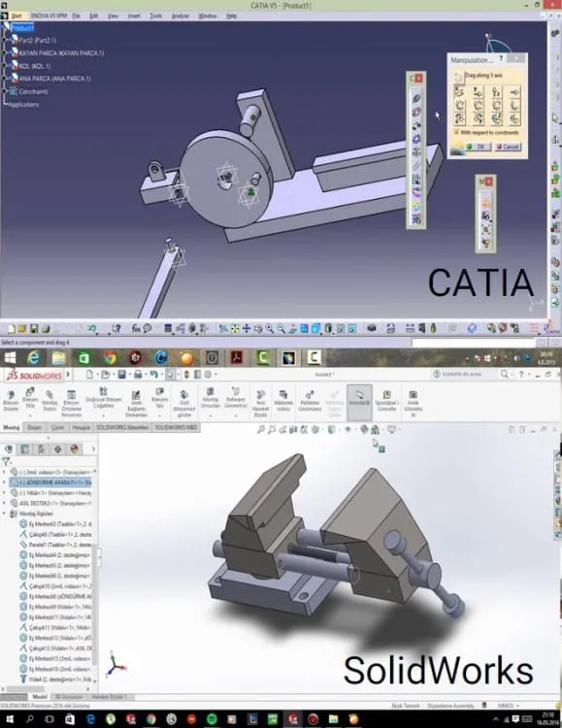Click Cancel in the Manipulation dialog
The width and height of the screenshot is (562, 728).
(508, 147)
